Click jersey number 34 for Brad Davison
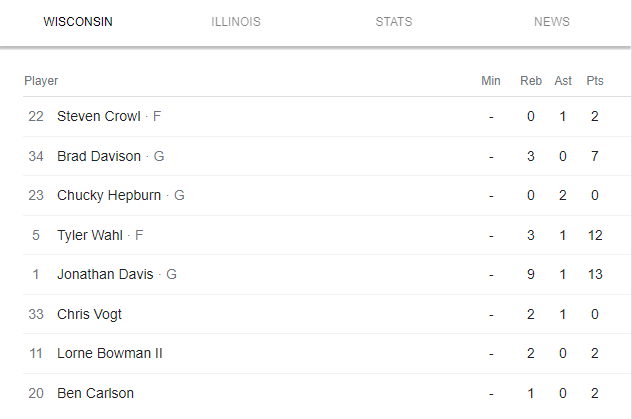Viewport: 632px width, 419px height. point(36,156)
